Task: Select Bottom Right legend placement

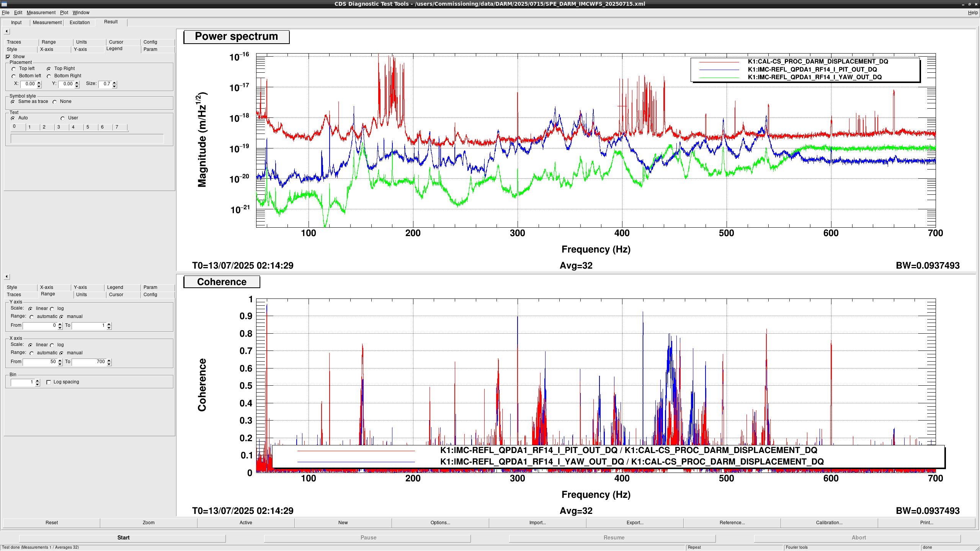Action: [x=49, y=76]
